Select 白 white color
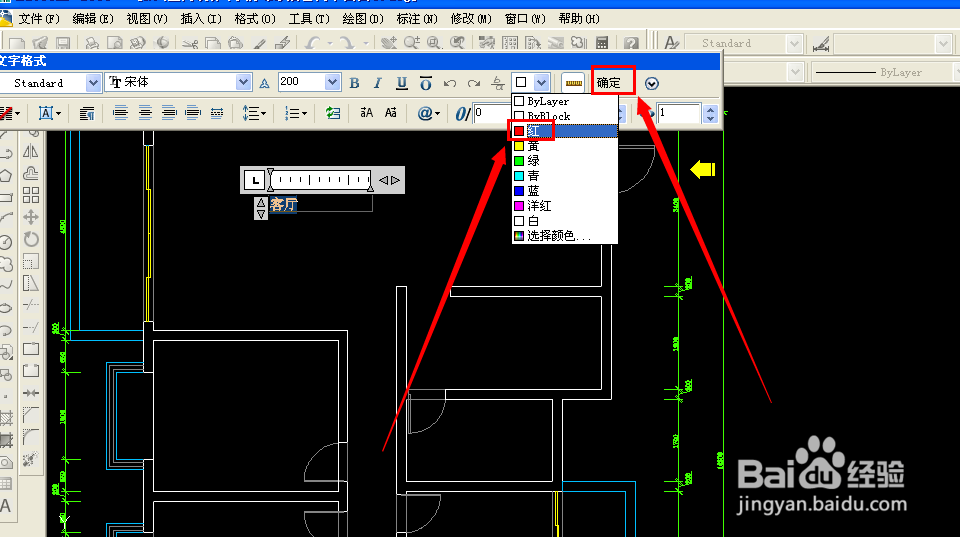960x537 pixels. coord(564,220)
